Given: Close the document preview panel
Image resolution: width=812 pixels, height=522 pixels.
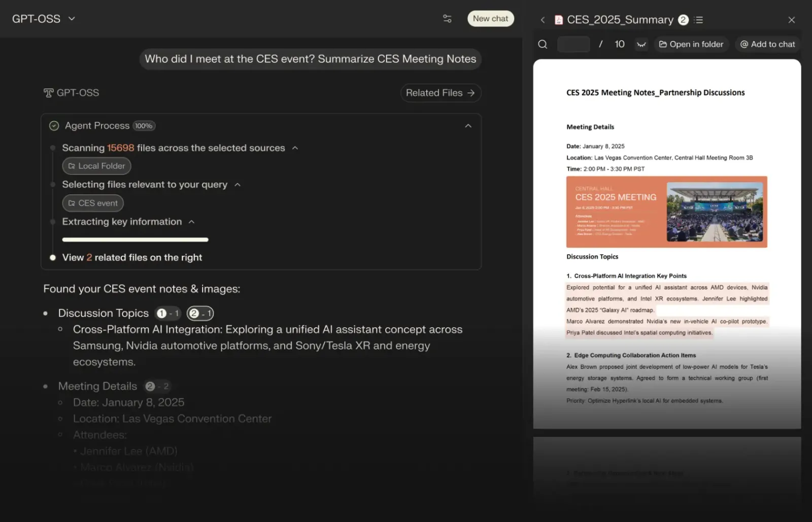Looking at the screenshot, I should 791,20.
